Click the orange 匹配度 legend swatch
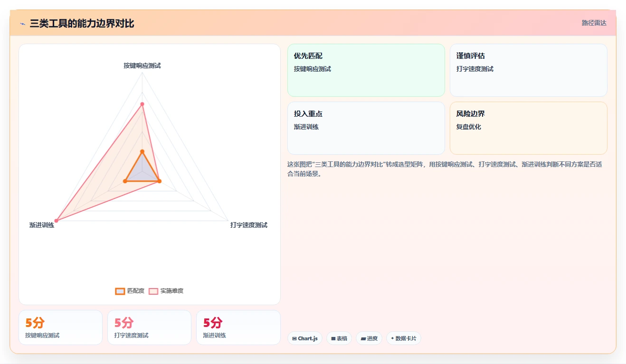626x364 pixels. [x=120, y=291]
